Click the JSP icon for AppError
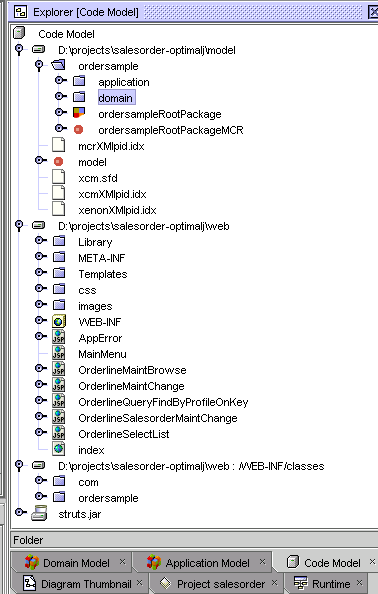The image size is (378, 594). (x=59, y=337)
